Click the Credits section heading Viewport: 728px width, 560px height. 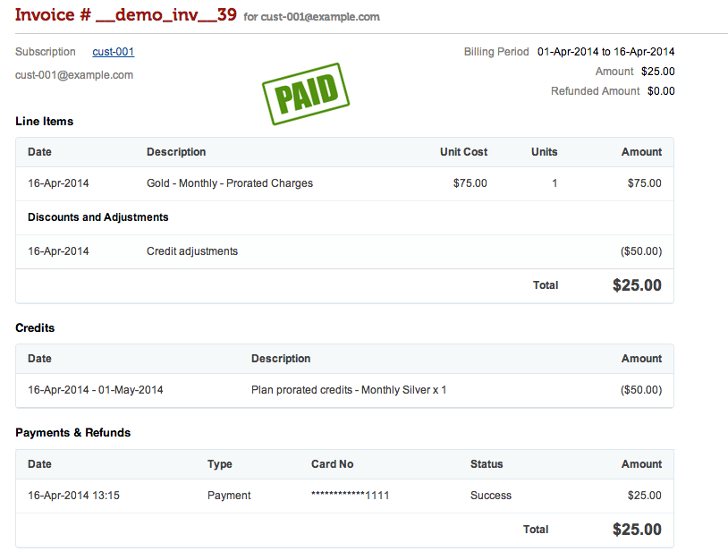(x=30, y=327)
